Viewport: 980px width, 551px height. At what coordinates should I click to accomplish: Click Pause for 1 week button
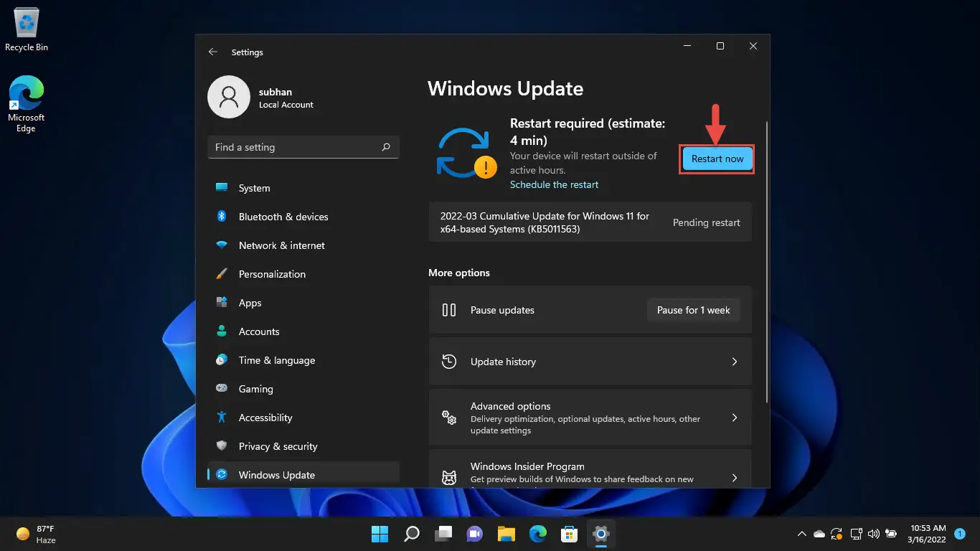pos(693,310)
